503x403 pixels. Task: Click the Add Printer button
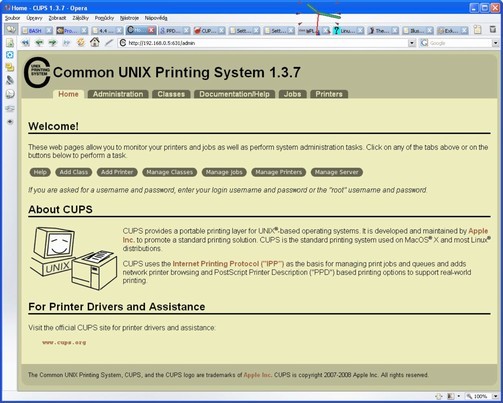point(117,172)
